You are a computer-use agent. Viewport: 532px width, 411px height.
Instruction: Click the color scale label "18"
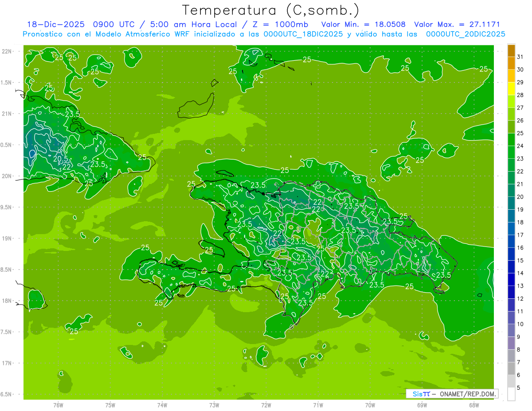(520, 222)
